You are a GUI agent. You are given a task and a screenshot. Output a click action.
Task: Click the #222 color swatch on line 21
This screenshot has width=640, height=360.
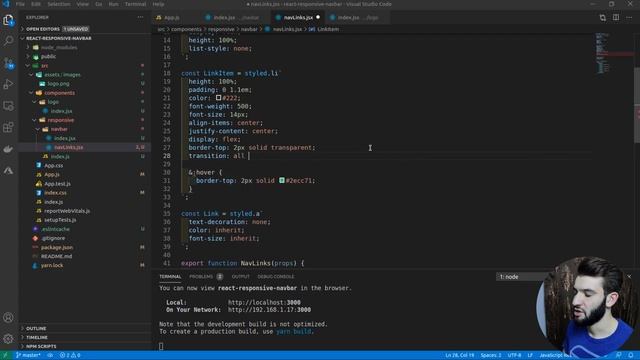point(218,98)
